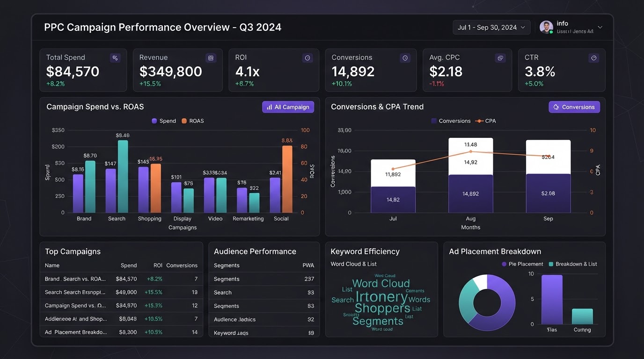Click the Aug conversions bar
Screen dimensions: 644x359
pyautogui.click(x=471, y=175)
